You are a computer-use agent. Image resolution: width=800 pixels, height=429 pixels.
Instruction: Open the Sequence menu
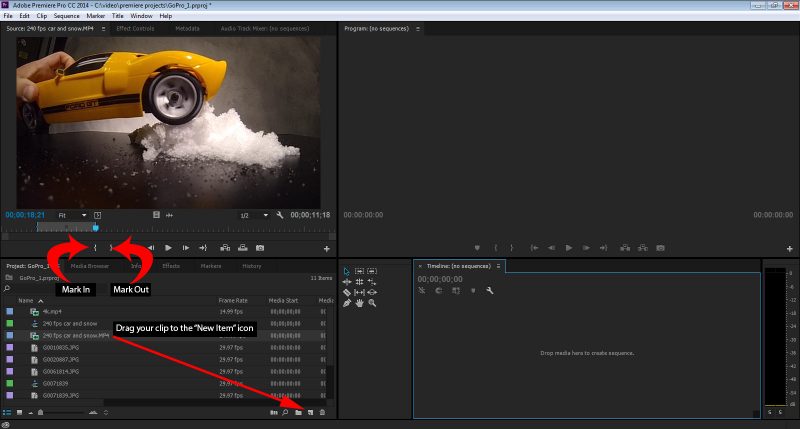point(66,16)
